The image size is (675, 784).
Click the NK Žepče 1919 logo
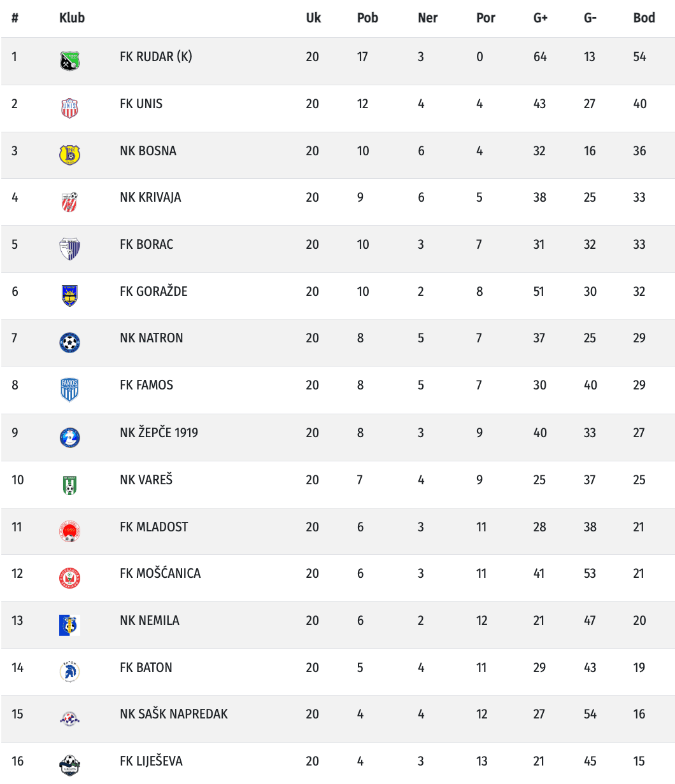click(69, 437)
